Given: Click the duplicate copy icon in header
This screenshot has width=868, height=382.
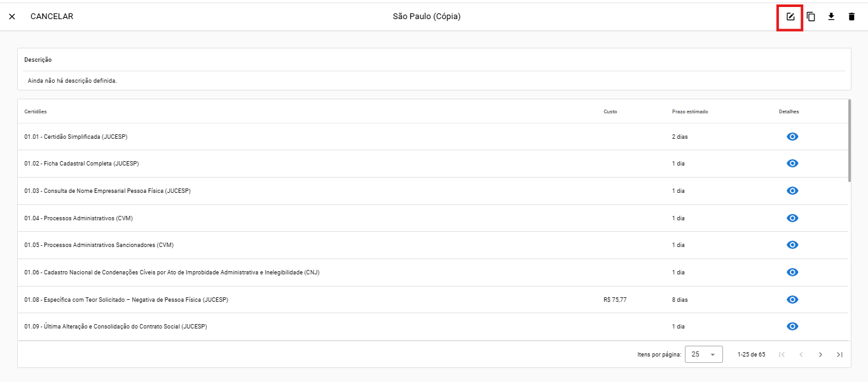Looking at the screenshot, I should (811, 17).
